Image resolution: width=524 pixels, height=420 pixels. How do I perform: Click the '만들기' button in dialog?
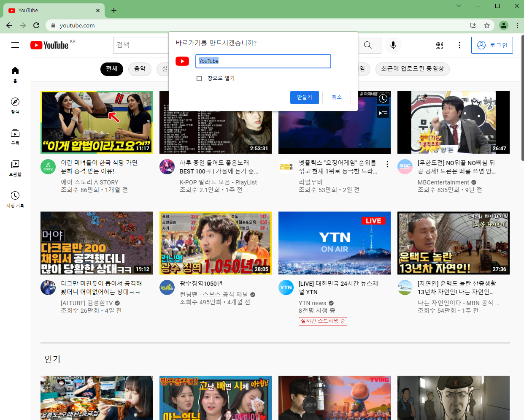point(304,98)
